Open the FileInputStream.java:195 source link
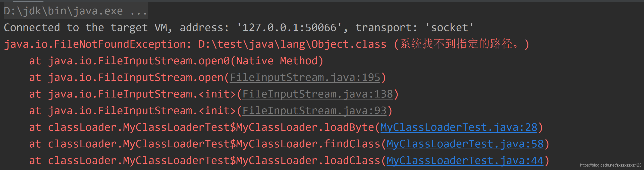This screenshot has height=170, width=644. pos(305,78)
